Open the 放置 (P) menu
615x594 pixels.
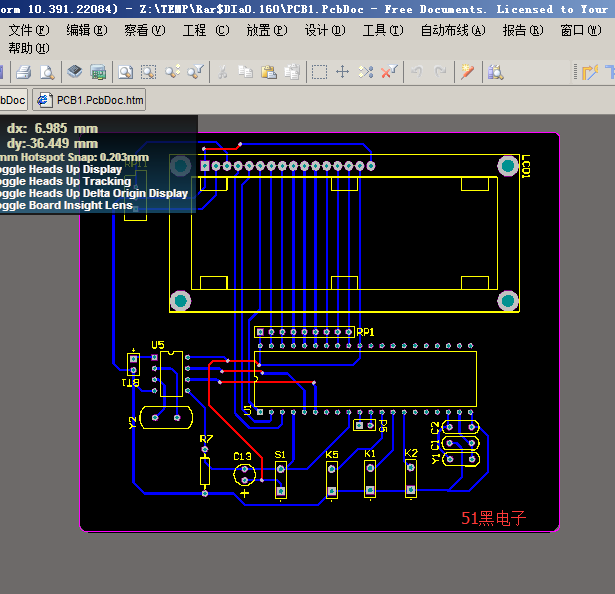point(267,30)
